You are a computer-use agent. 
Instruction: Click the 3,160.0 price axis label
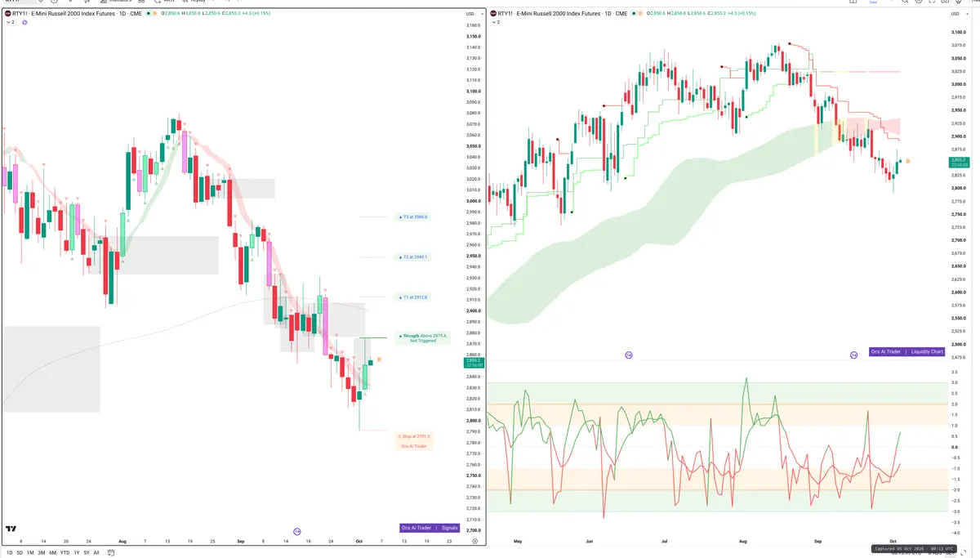[473, 25]
